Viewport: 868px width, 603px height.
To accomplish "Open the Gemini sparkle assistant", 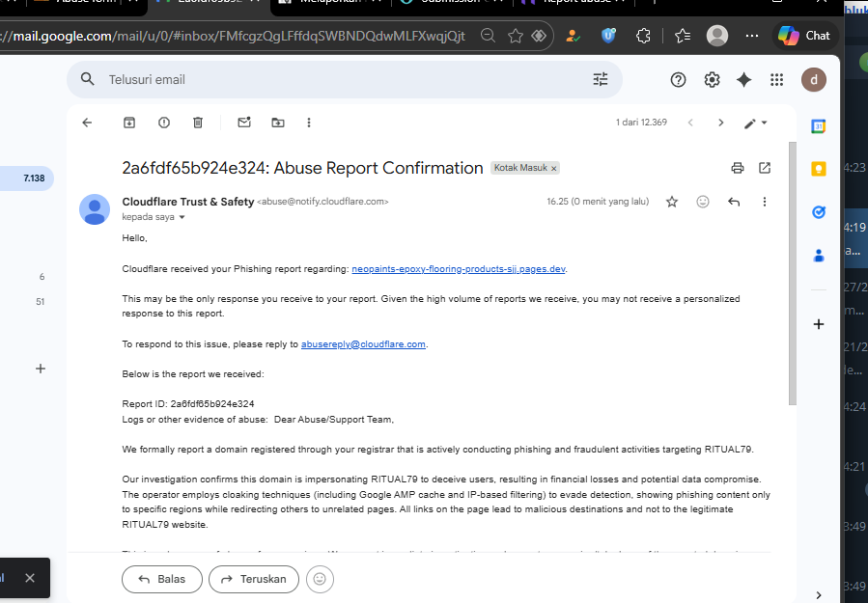I will pos(744,80).
